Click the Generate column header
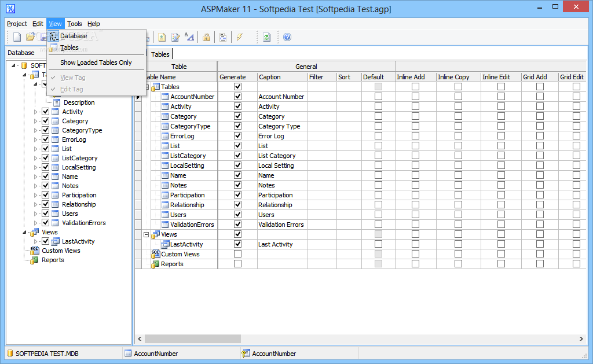The width and height of the screenshot is (593, 364). [237, 77]
